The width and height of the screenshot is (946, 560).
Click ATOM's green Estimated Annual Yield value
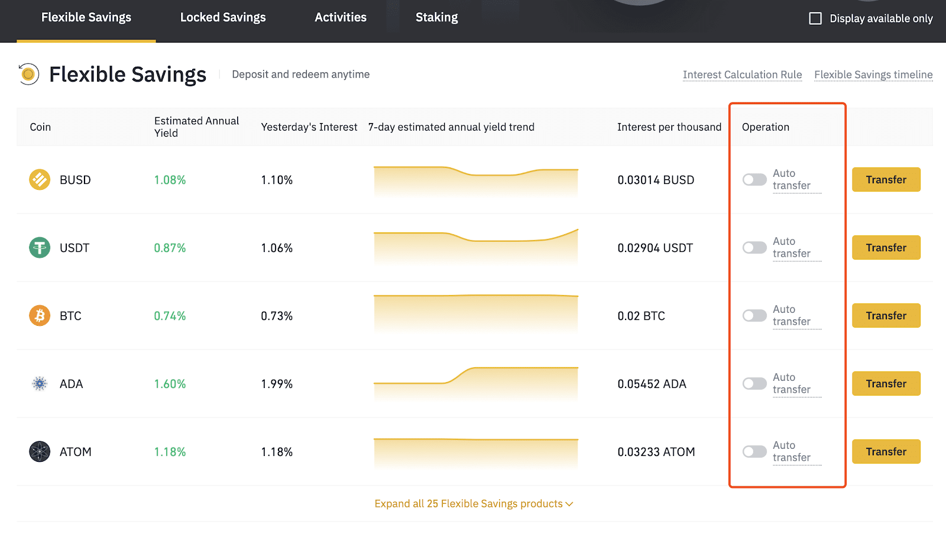[x=170, y=452]
